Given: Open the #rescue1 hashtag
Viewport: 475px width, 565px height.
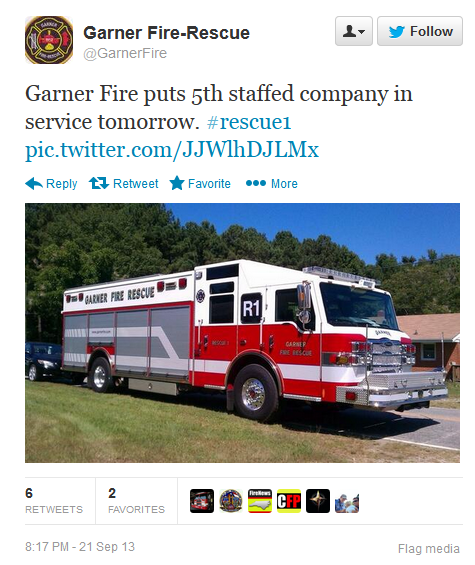Looking at the screenshot, I should [x=249, y=122].
